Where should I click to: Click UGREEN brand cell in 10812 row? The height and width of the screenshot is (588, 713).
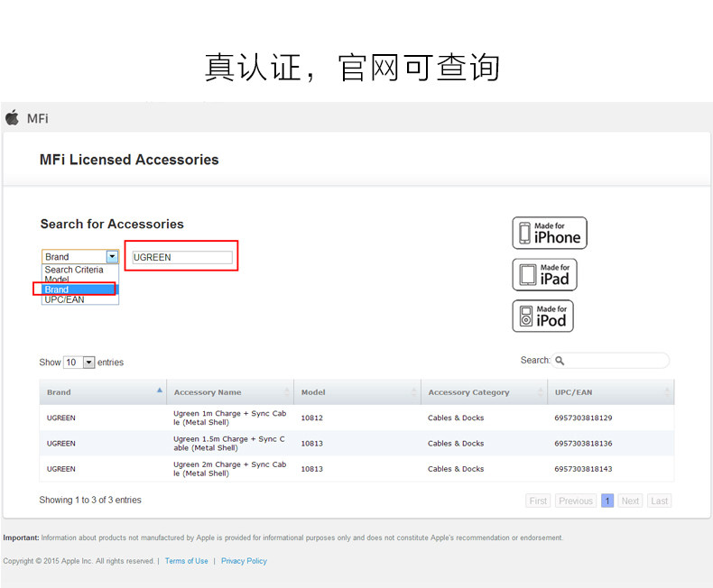point(61,418)
